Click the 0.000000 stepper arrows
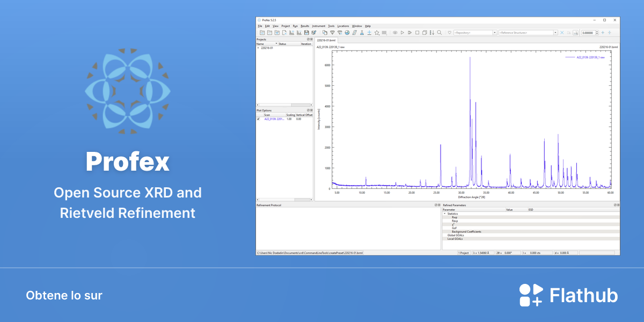 (x=597, y=33)
